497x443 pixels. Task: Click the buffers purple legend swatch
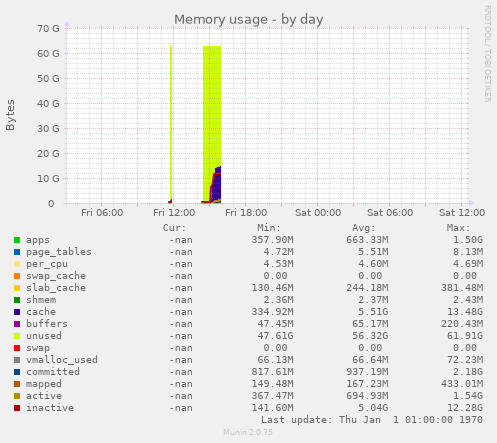coord(17,324)
